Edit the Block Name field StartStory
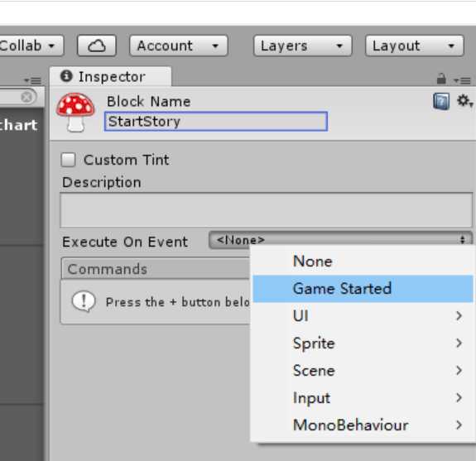Image resolution: width=476 pixels, height=461 pixels. pos(216,122)
